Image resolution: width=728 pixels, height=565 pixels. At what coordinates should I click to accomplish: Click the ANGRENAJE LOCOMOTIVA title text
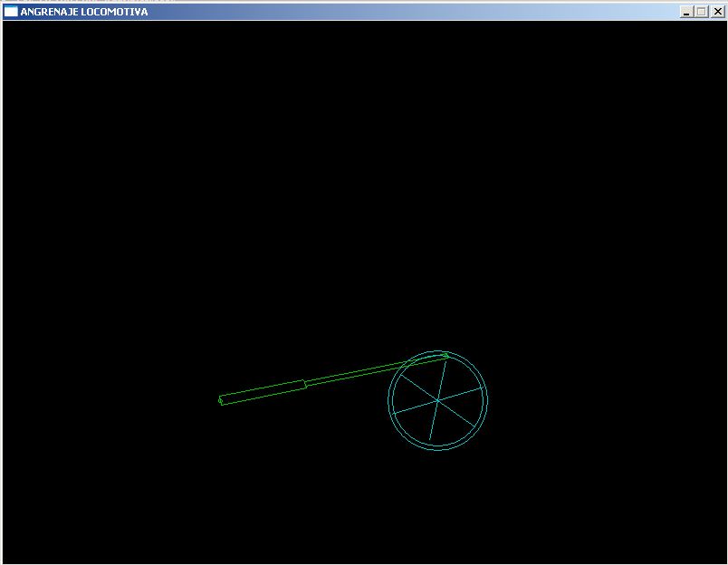[x=84, y=12]
